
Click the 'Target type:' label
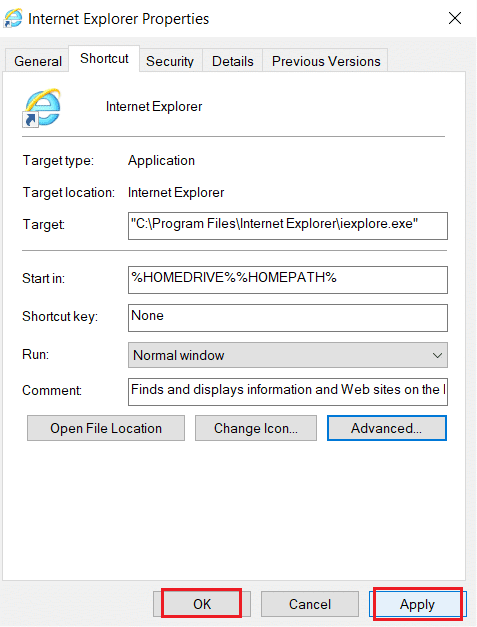(58, 161)
